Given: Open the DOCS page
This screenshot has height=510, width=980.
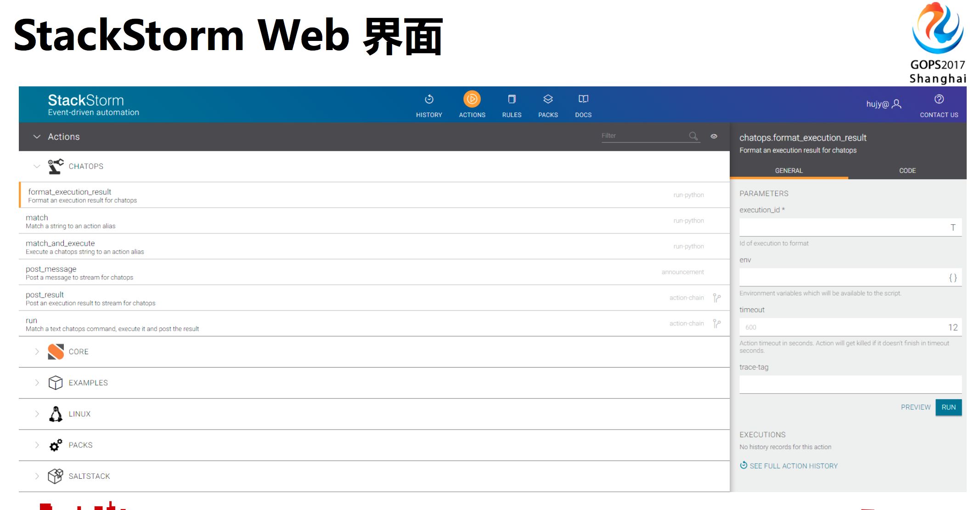Looking at the screenshot, I should (x=583, y=105).
